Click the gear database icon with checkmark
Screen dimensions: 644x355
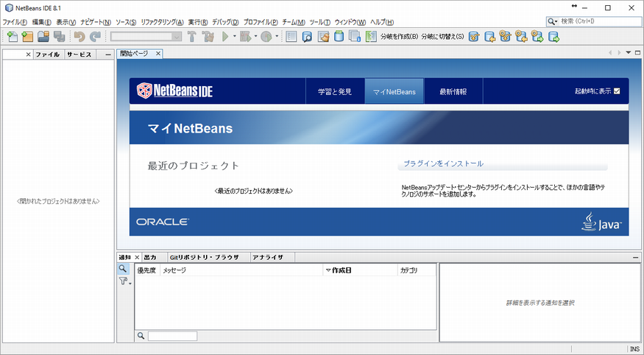[x=505, y=36]
